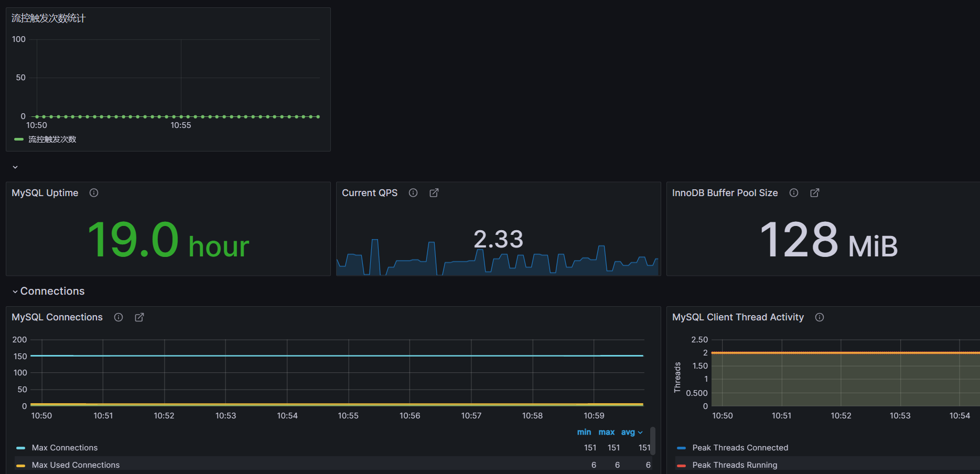Click the avg column sort arrow
Screen dimensions: 980x474
[x=640, y=433]
